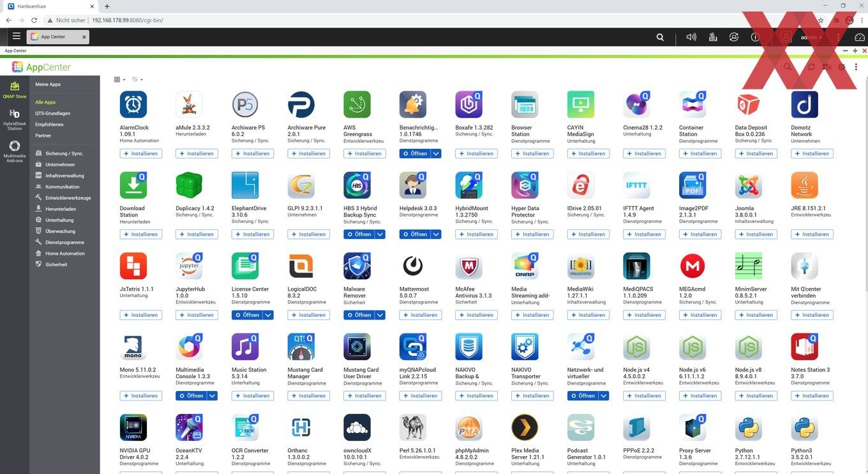Image resolution: width=868 pixels, height=474 pixels.
Task: Install the AlarmClock app
Action: coord(141,153)
